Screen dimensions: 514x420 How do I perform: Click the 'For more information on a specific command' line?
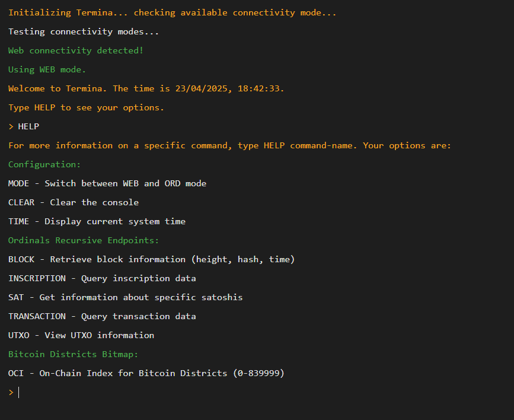pos(229,146)
